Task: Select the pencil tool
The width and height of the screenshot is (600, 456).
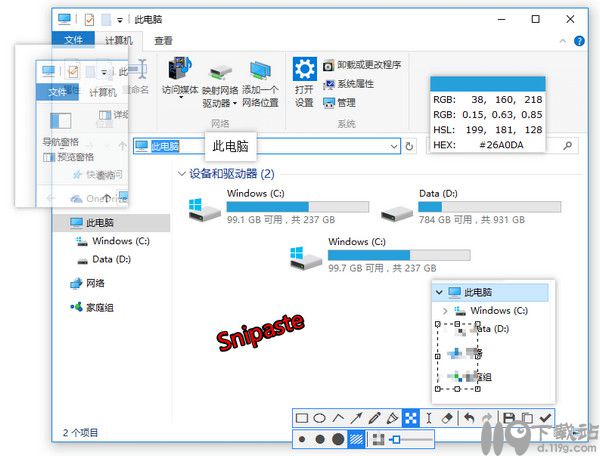Action: [x=374, y=418]
